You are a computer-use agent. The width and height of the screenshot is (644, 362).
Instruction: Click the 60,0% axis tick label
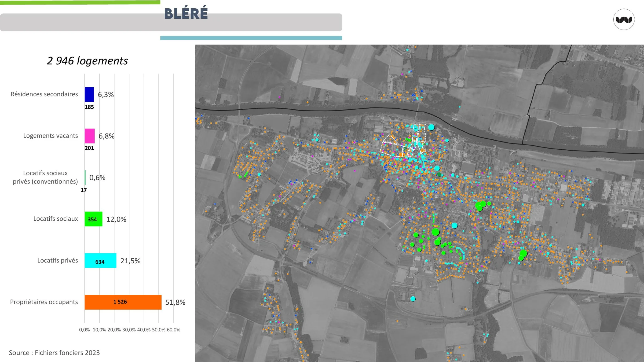point(174,330)
